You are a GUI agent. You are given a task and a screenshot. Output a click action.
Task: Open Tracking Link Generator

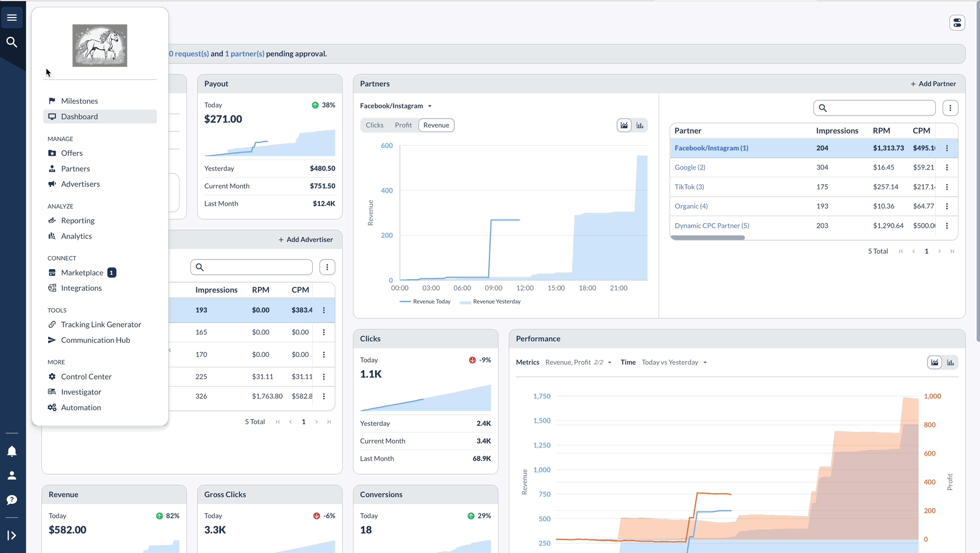point(100,324)
